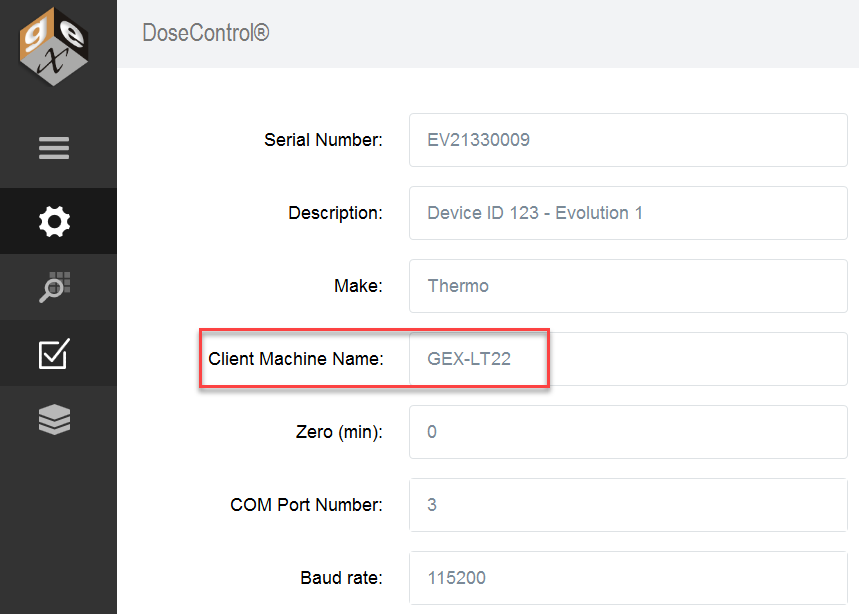Click the COM Port Number field
Screen dimensions: 859x614
click(x=628, y=505)
